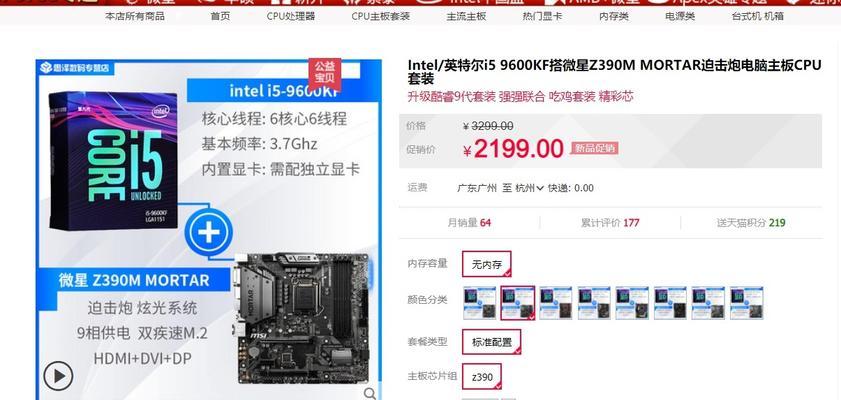This screenshot has width=841, height=400.
Task: Click the 新品促销 tag
Action: 594,149
